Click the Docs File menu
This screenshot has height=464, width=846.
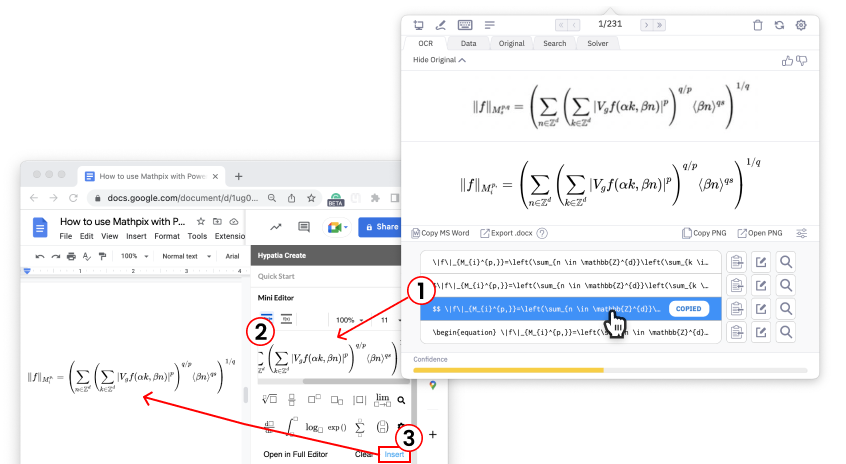pyautogui.click(x=66, y=236)
